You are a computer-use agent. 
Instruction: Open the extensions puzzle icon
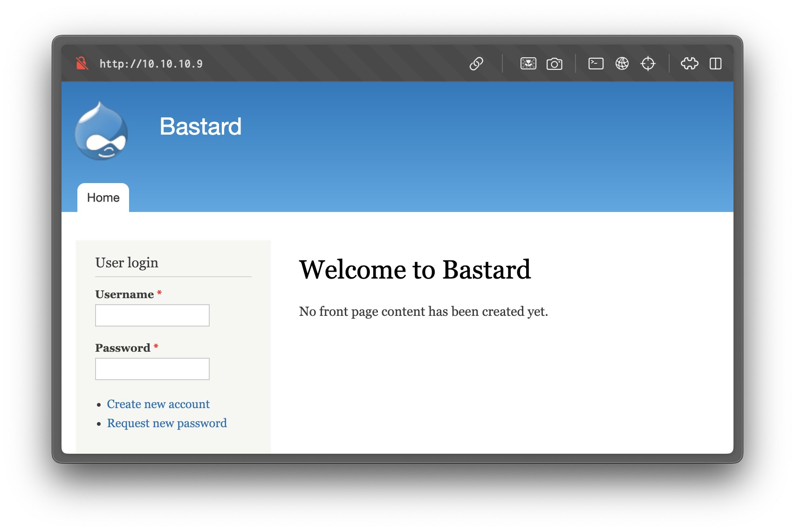click(689, 63)
